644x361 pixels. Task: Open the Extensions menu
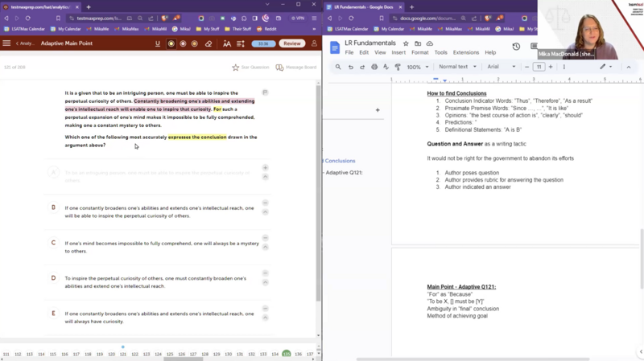[x=465, y=52]
